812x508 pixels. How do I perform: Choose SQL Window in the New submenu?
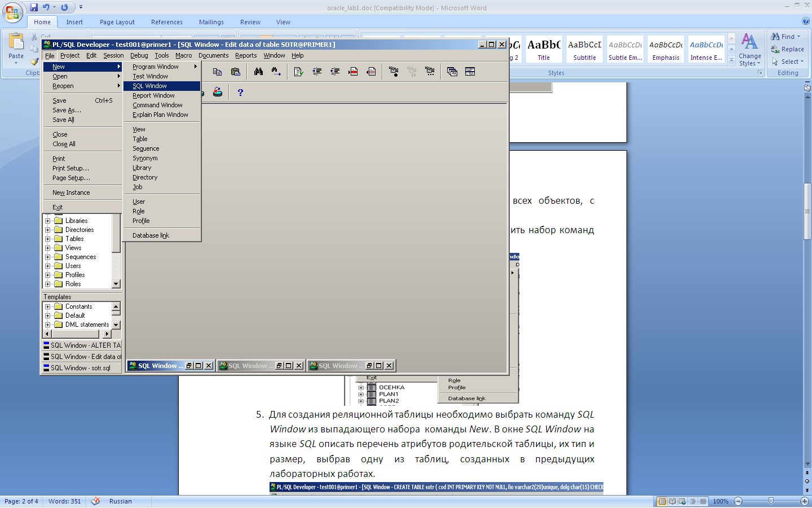coord(162,86)
